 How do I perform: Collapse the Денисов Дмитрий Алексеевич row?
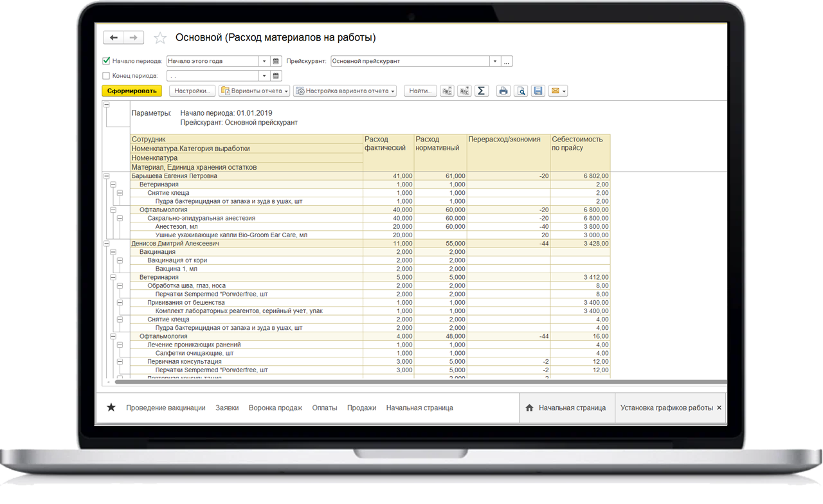coord(106,244)
